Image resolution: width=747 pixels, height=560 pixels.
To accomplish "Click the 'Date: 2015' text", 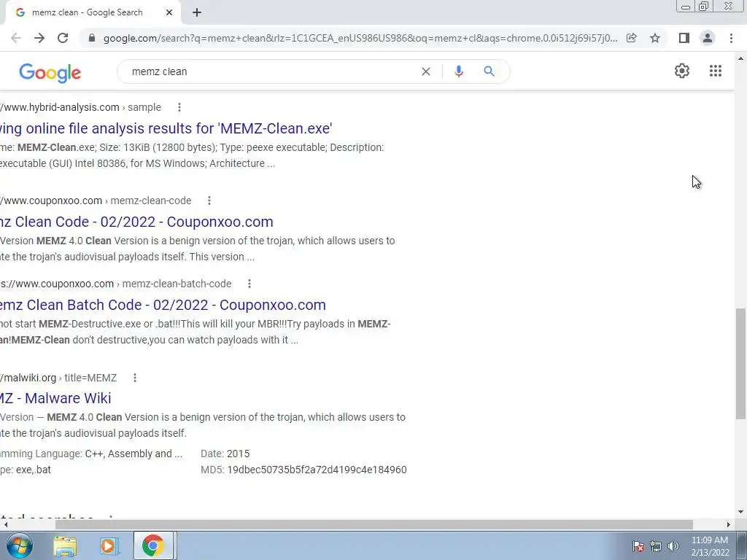I will click(x=225, y=454).
